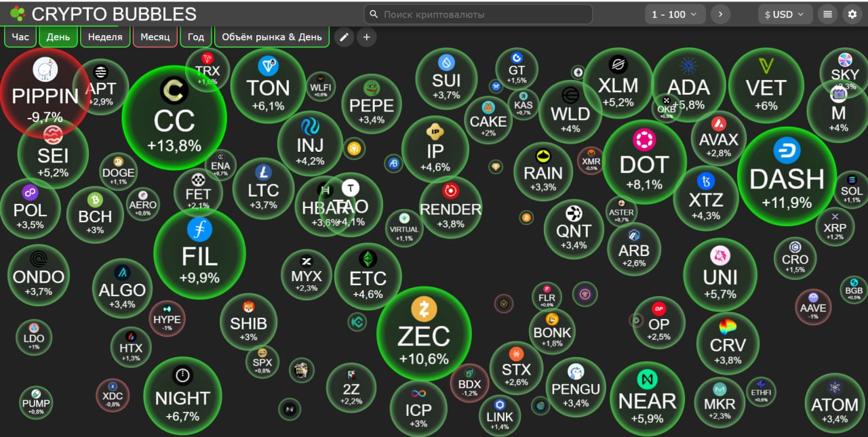Switch to the Час tab
Viewport: 868px width, 437px height.
pyautogui.click(x=20, y=37)
